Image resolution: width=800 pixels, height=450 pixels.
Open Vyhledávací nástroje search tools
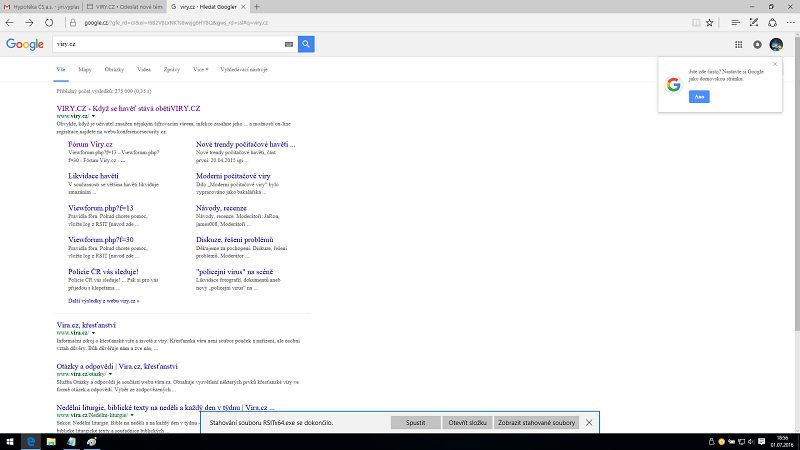244,69
